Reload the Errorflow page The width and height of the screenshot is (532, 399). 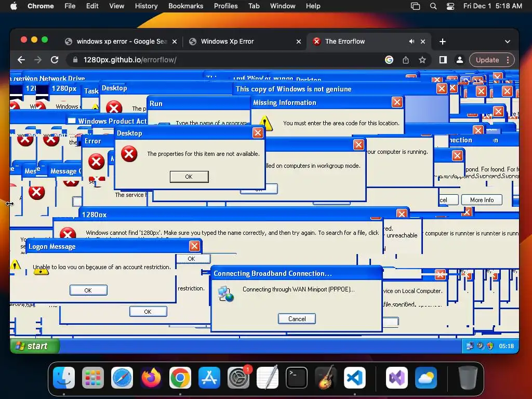pyautogui.click(x=55, y=60)
